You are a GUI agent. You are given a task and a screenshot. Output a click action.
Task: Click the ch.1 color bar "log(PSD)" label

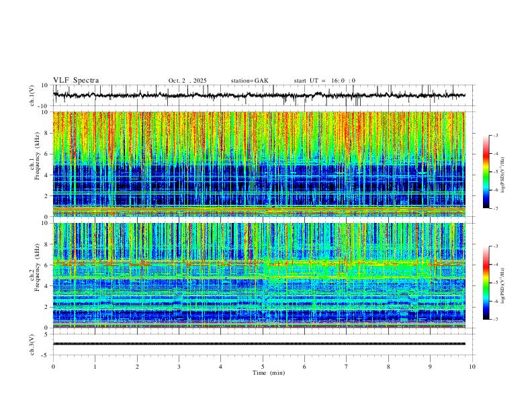503,175
